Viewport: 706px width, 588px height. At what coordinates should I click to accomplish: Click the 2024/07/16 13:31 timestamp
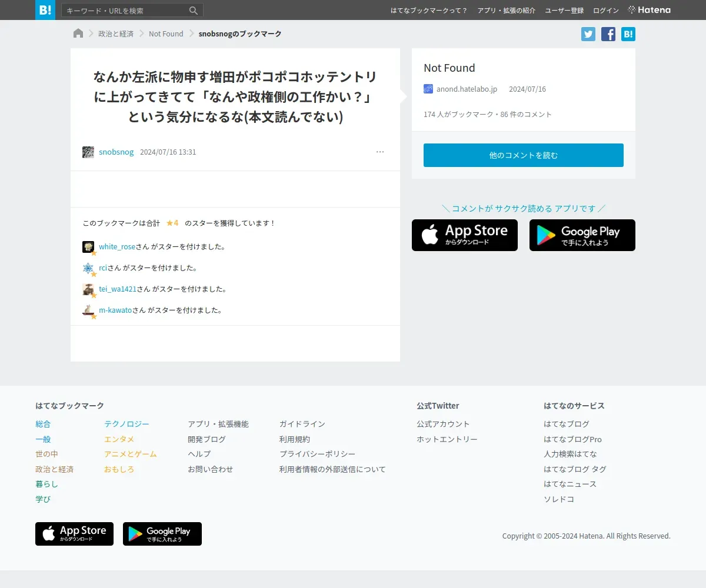(x=168, y=152)
